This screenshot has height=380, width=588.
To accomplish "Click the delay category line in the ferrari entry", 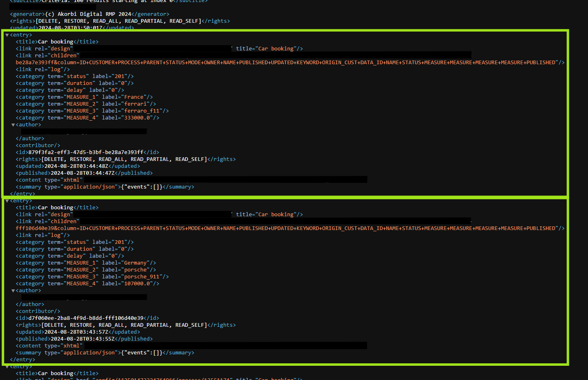I will click(70, 90).
